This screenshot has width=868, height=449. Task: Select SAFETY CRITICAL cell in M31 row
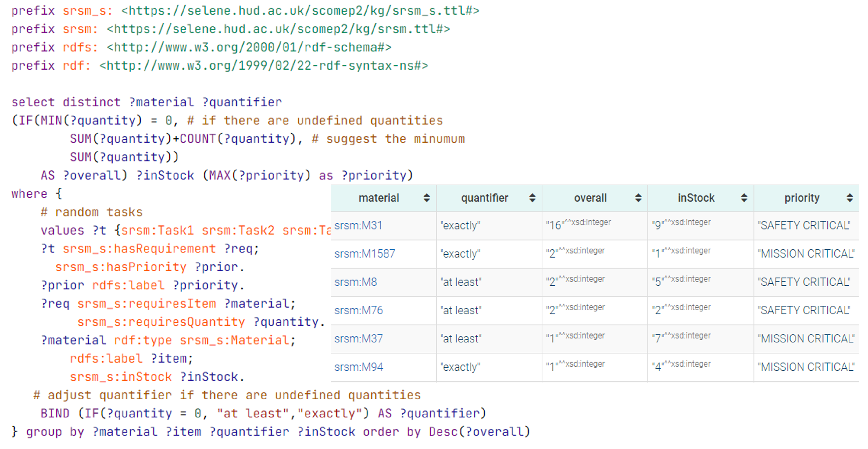pyautogui.click(x=804, y=225)
